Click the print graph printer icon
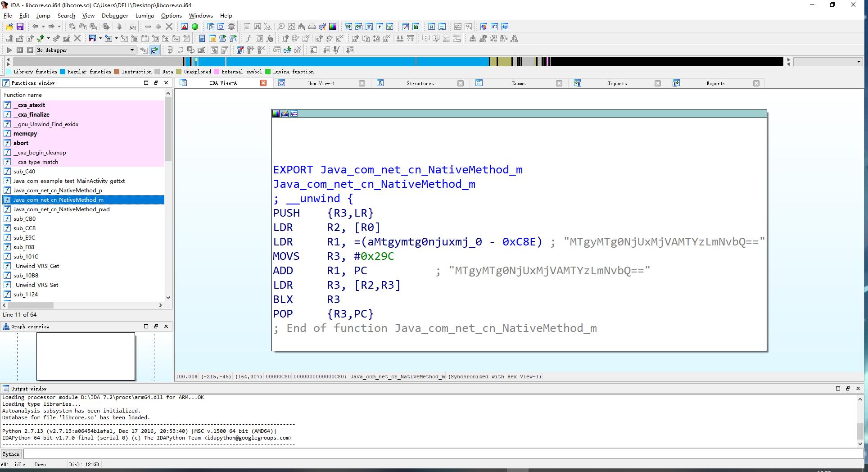Viewport: 868px width, 472px height. (312, 27)
